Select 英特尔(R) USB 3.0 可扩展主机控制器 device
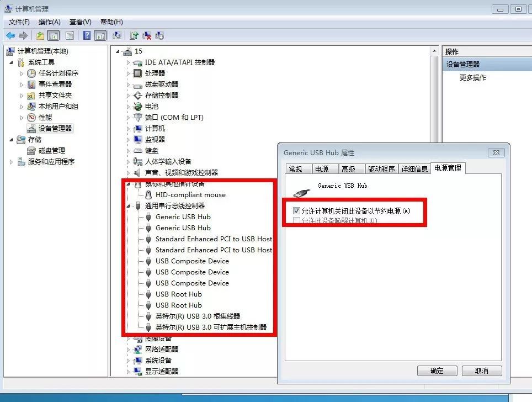Viewport: 532px width, 402px height. coord(211,327)
